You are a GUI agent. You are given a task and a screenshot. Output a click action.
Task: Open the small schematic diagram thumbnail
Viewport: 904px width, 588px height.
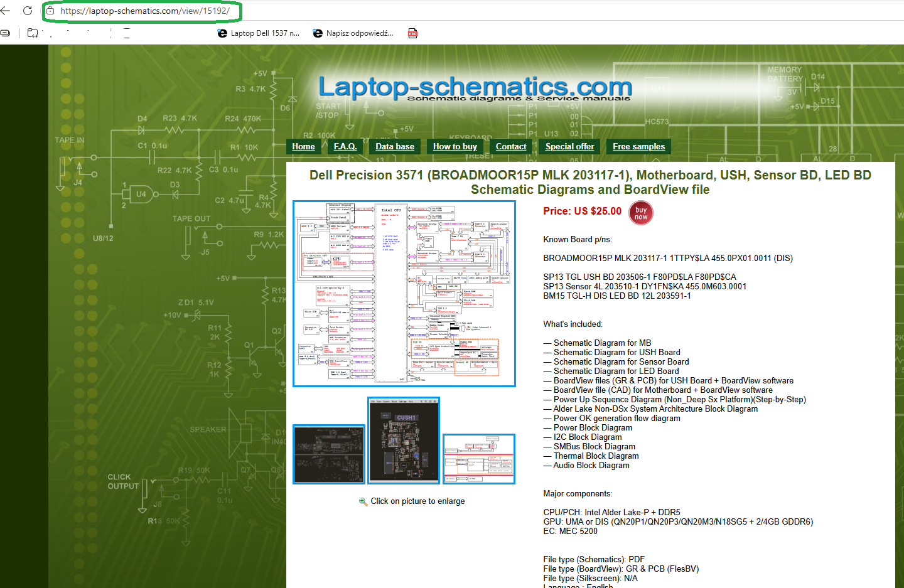[x=479, y=459]
